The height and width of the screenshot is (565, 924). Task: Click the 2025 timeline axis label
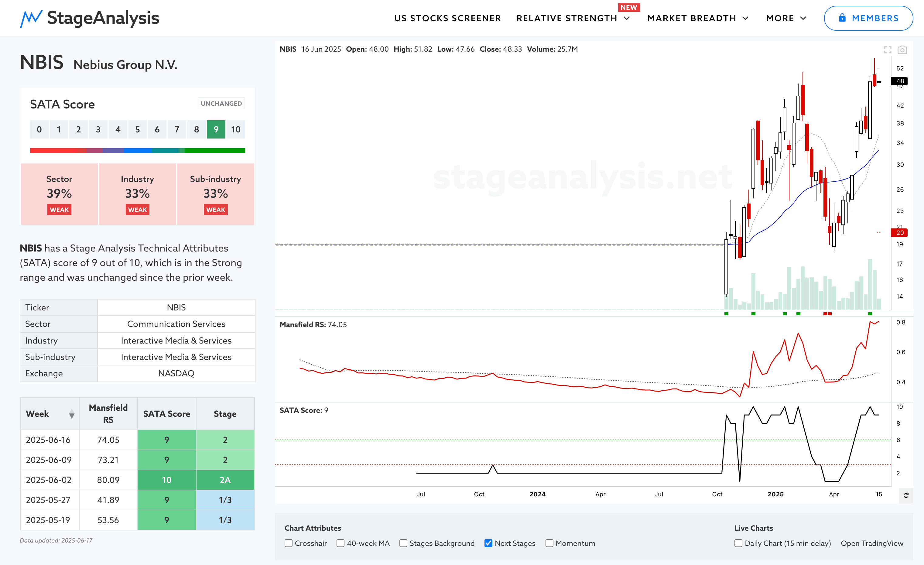(775, 494)
